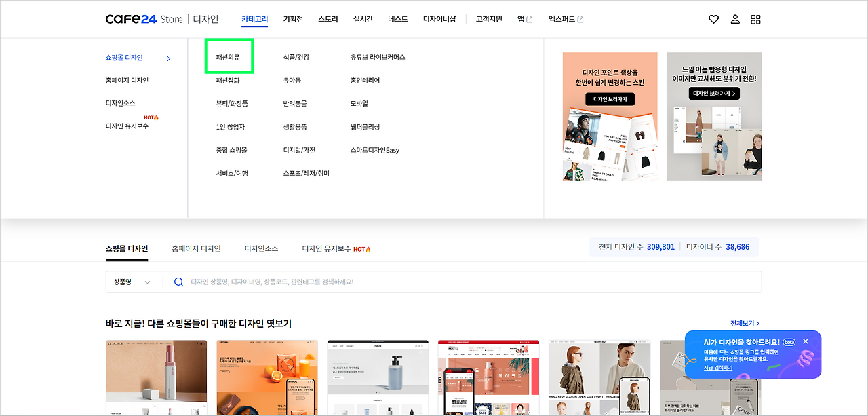
Task: Switch to the 쇼핑몰 디자인 tab
Action: (x=127, y=248)
